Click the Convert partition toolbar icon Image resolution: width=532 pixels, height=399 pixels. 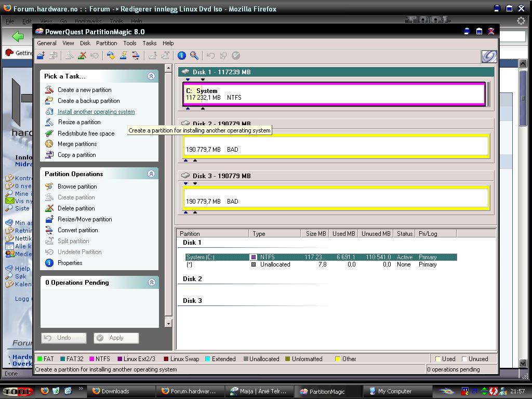coord(136,55)
